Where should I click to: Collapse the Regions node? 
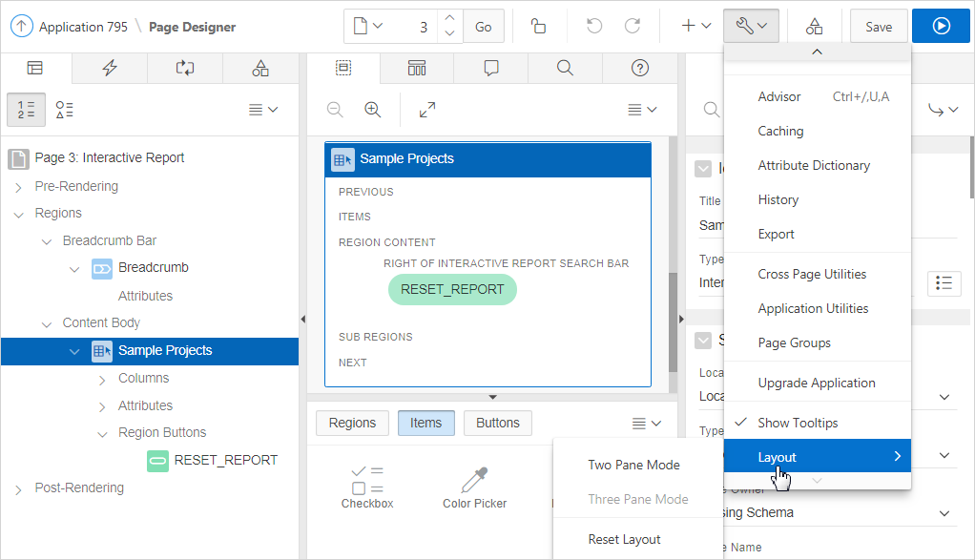pos(19,215)
